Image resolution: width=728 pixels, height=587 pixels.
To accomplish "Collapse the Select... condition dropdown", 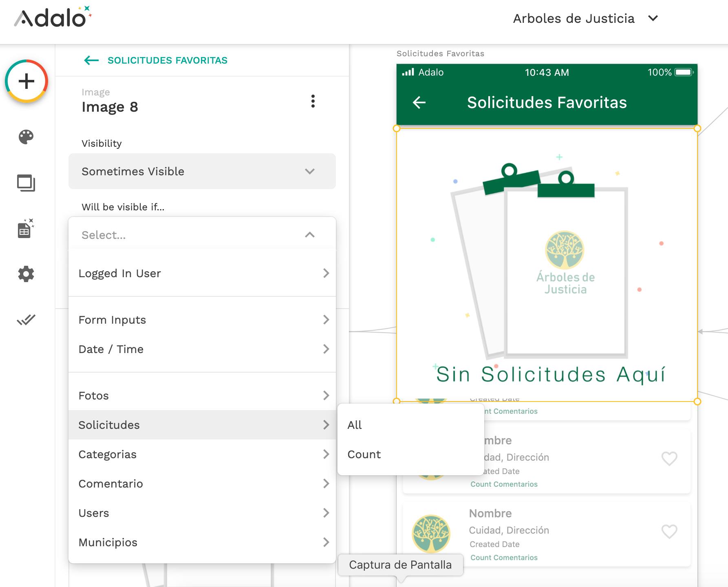I will 202,235.
